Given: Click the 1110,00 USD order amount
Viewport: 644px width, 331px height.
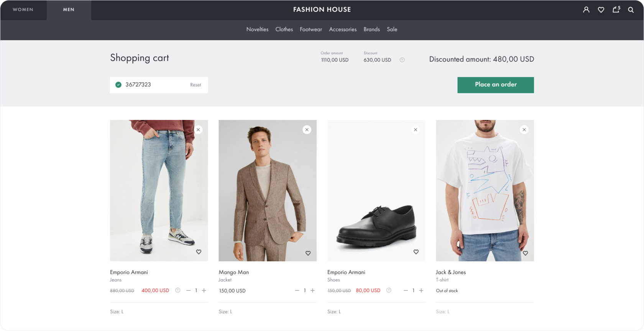Looking at the screenshot, I should pos(335,60).
